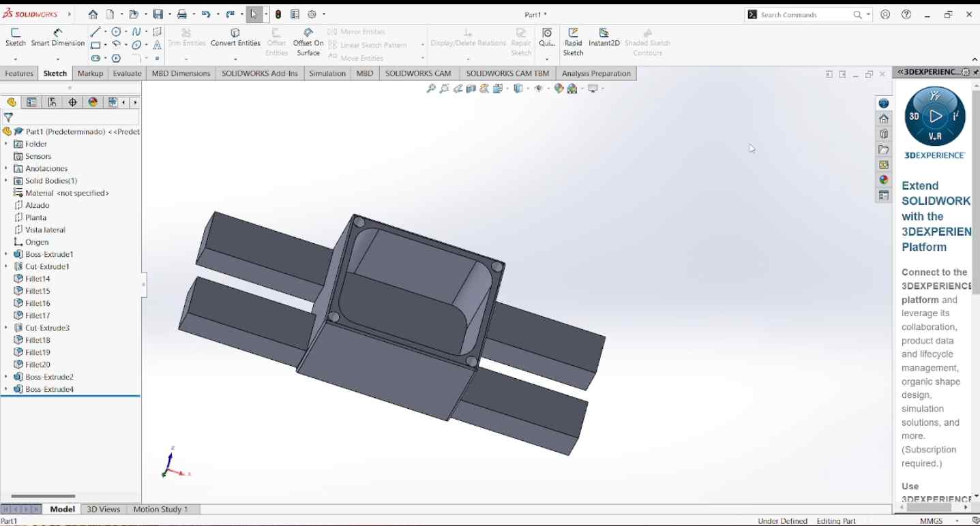Viewport: 980px width, 526px height.
Task: Switch to the Markup tab
Action: point(90,74)
